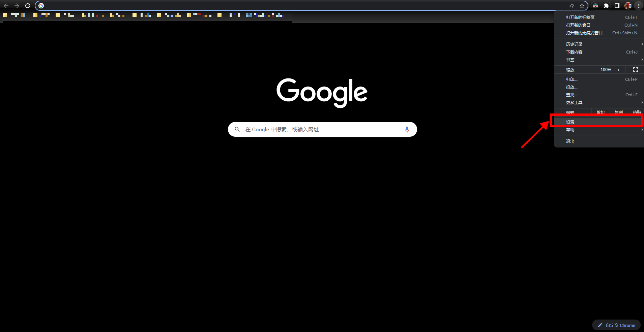Viewport: 644px width, 332px height.
Task: Decrease zoom with the minus button
Action: (593, 70)
